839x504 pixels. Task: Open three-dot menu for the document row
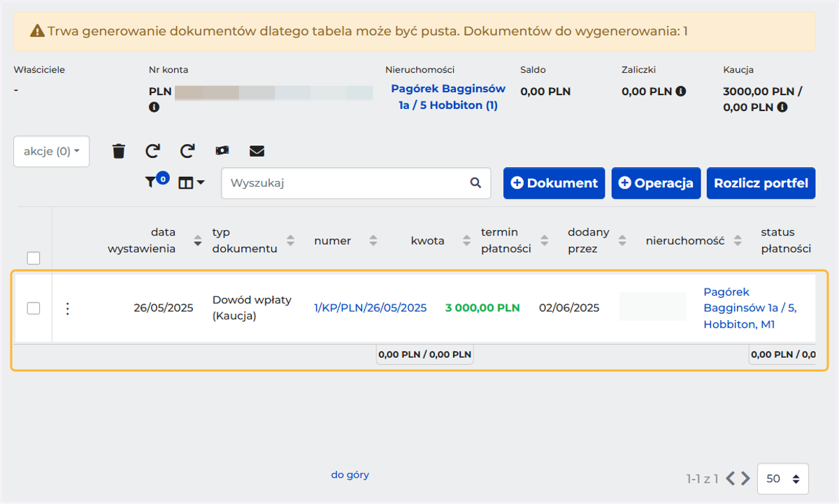[67, 308]
